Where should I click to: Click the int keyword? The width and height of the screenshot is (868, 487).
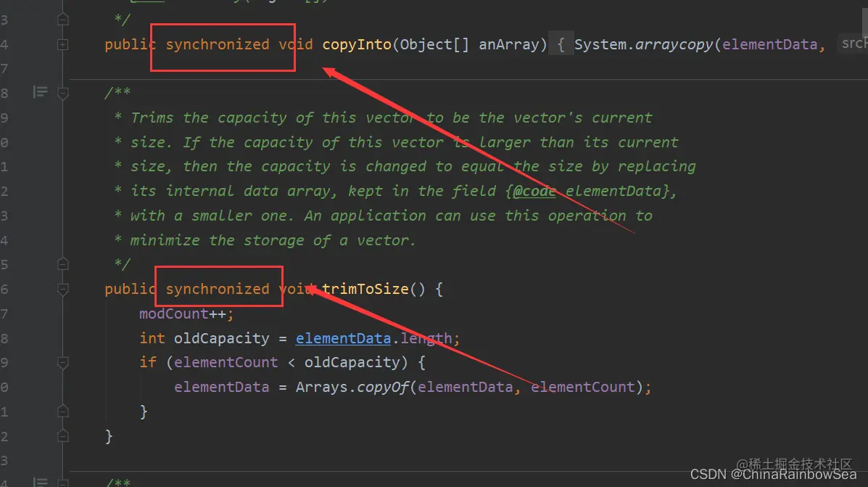coord(152,338)
